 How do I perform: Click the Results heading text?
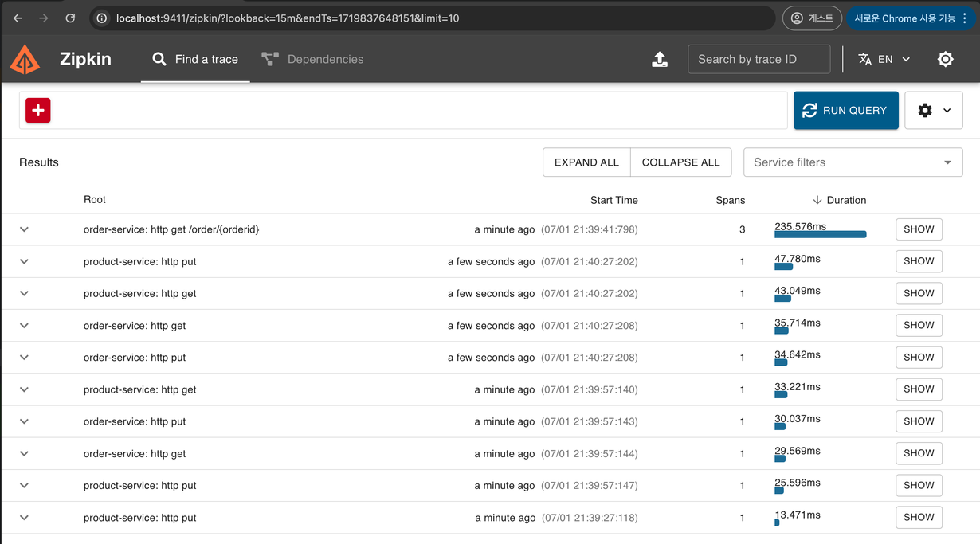tap(39, 162)
